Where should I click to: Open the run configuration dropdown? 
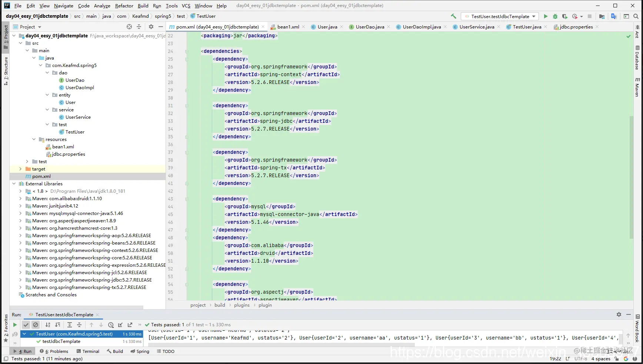pyautogui.click(x=500, y=16)
